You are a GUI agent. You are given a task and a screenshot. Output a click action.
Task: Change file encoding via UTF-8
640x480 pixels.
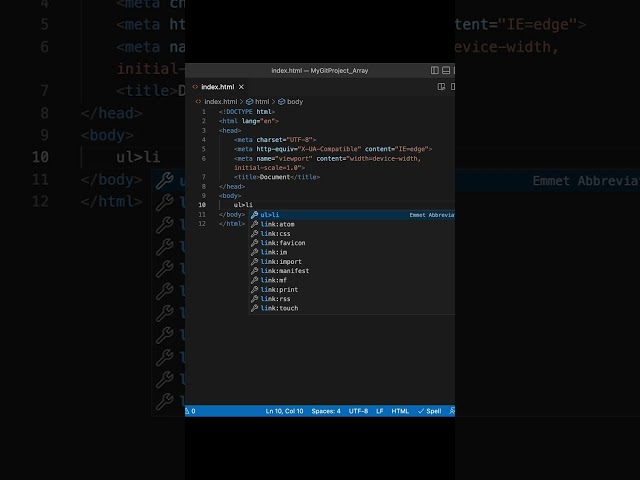(x=358, y=411)
